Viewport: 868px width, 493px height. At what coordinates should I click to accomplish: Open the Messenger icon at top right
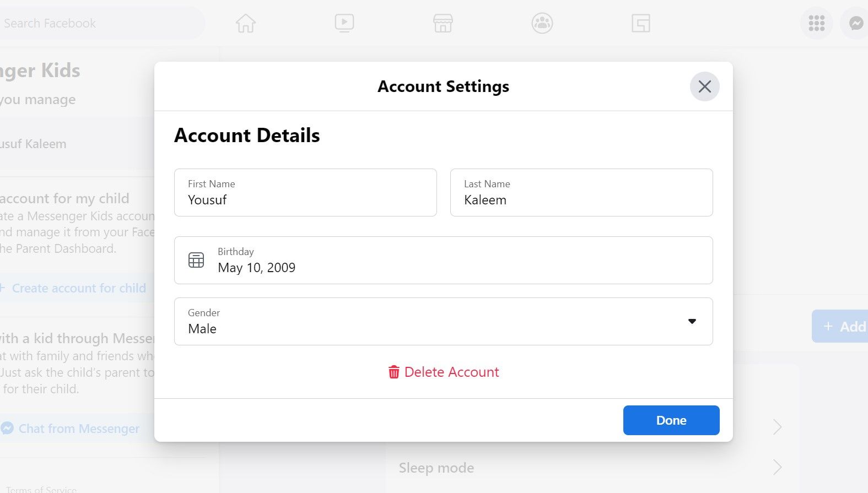(855, 23)
